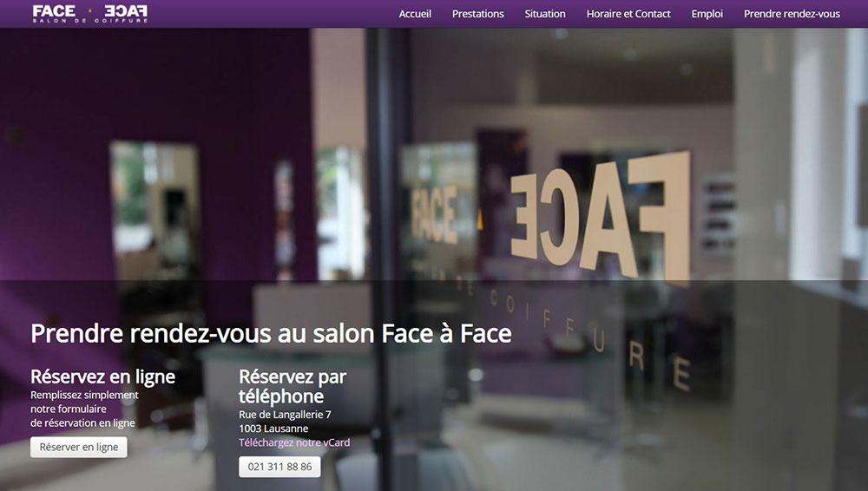The height and width of the screenshot is (491, 868).
Task: Select Situation in the navigation bar
Action: (x=545, y=14)
